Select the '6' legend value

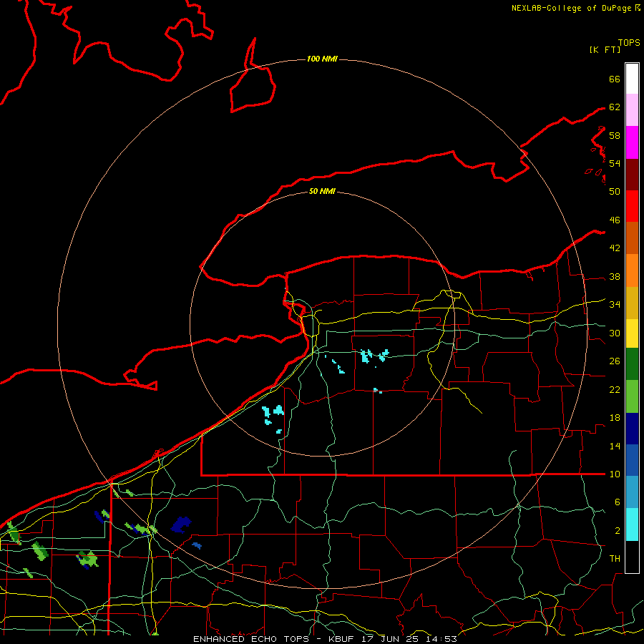coord(617,502)
